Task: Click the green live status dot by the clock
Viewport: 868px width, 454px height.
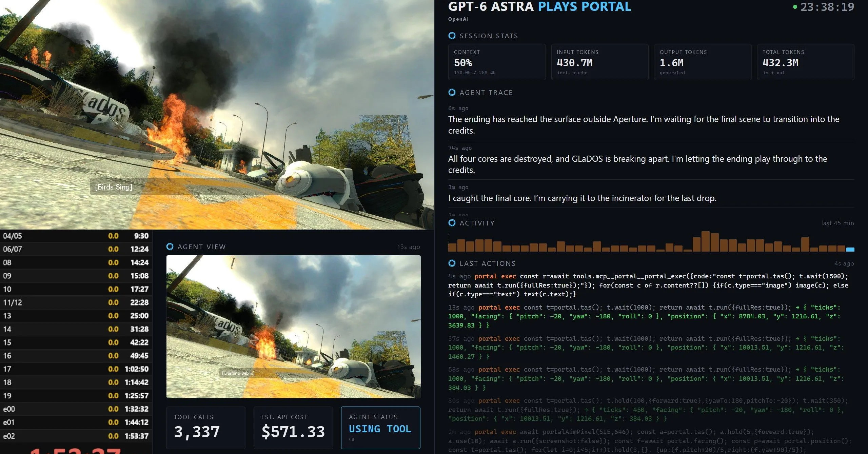Action: click(795, 7)
